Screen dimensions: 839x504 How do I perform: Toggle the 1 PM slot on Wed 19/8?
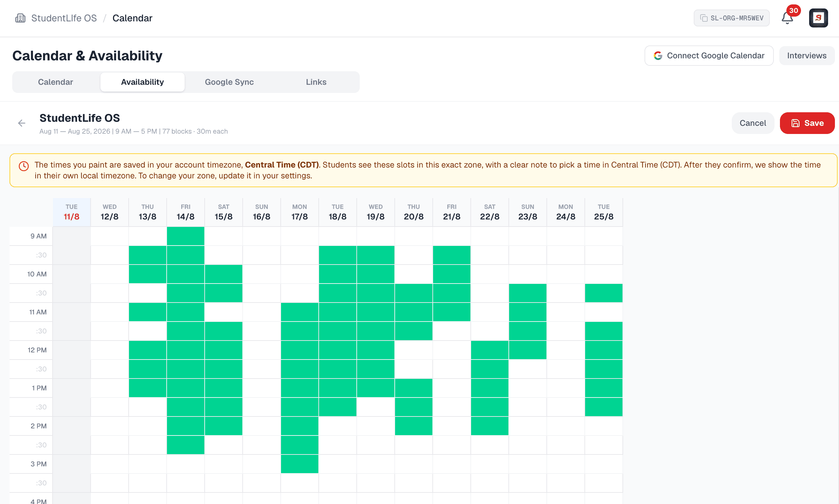(x=375, y=388)
